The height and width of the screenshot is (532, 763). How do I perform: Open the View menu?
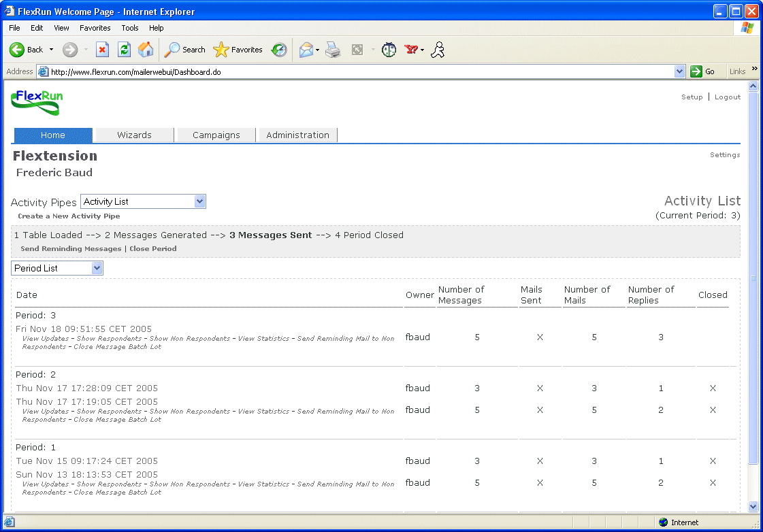point(61,28)
